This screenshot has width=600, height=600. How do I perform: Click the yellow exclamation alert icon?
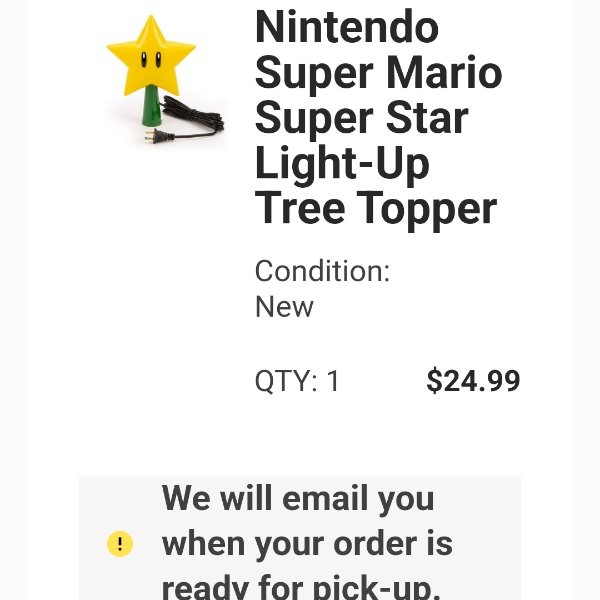[x=120, y=543]
